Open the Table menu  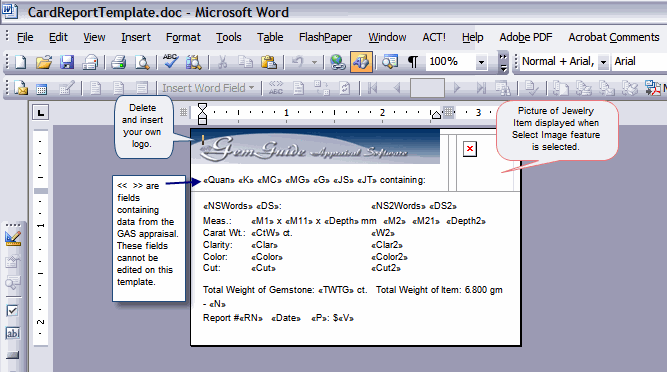point(270,37)
